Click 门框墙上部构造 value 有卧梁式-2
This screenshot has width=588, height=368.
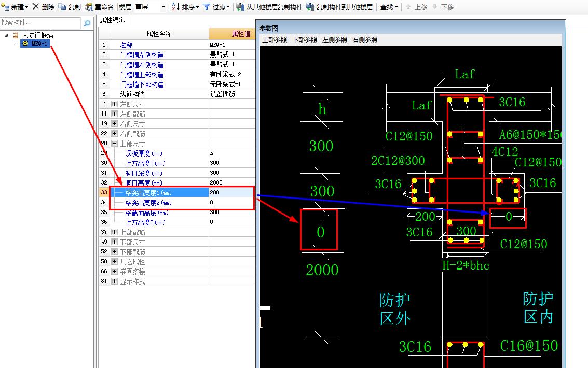(x=232, y=74)
